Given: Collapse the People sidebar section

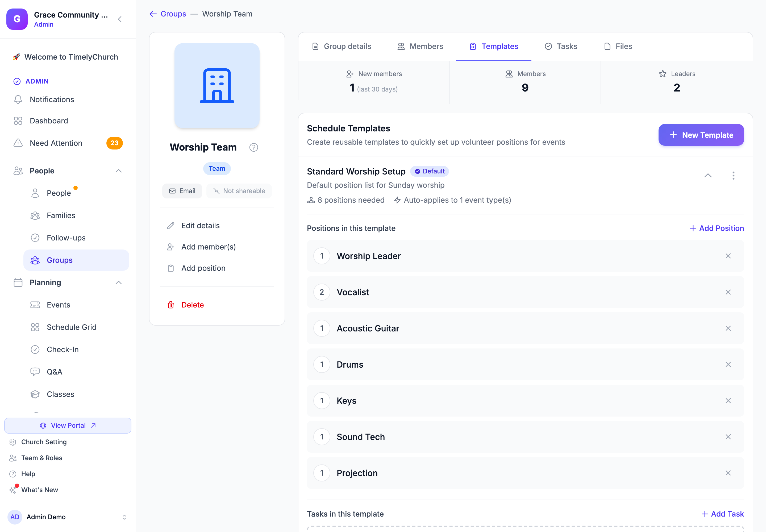Looking at the screenshot, I should pyautogui.click(x=119, y=171).
